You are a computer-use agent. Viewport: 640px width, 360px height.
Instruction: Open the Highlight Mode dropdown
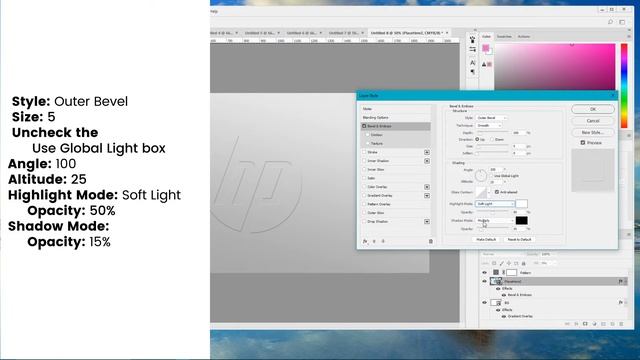(495, 203)
